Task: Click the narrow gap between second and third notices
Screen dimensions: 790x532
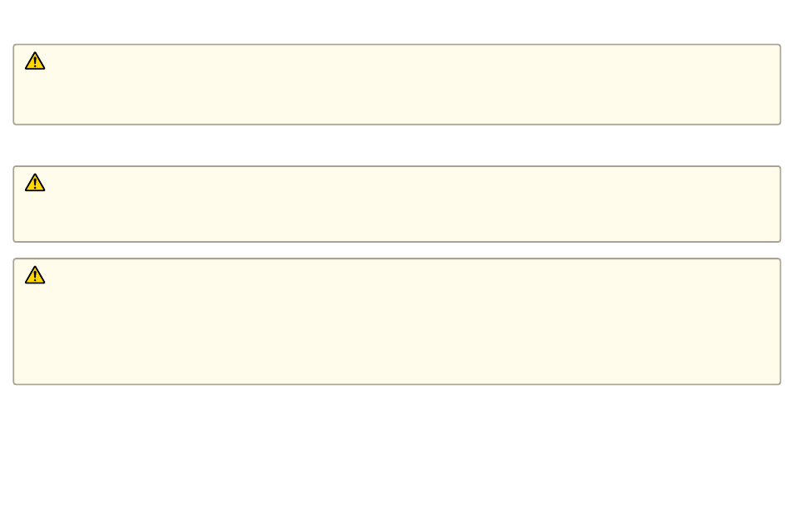Action: point(397,250)
